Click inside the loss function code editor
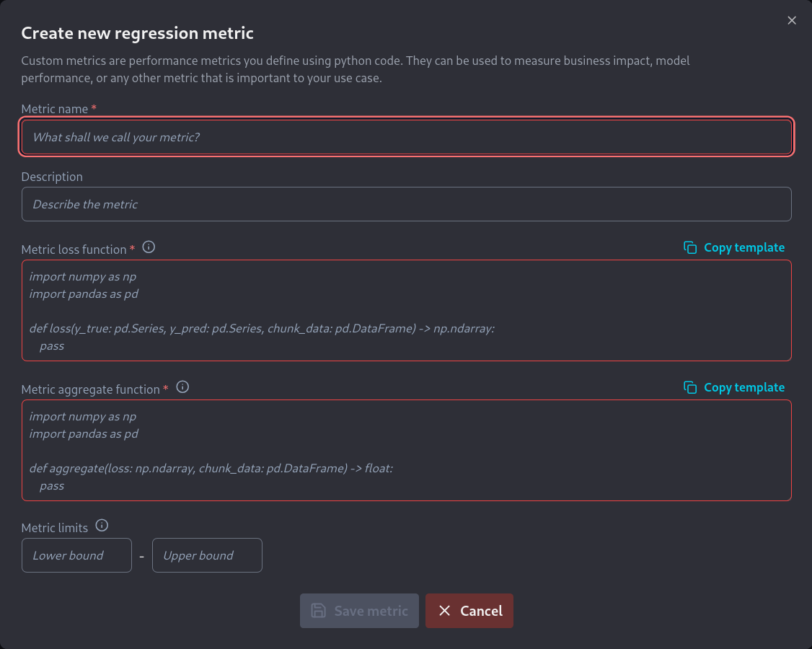This screenshot has height=649, width=812. pyautogui.click(x=407, y=310)
